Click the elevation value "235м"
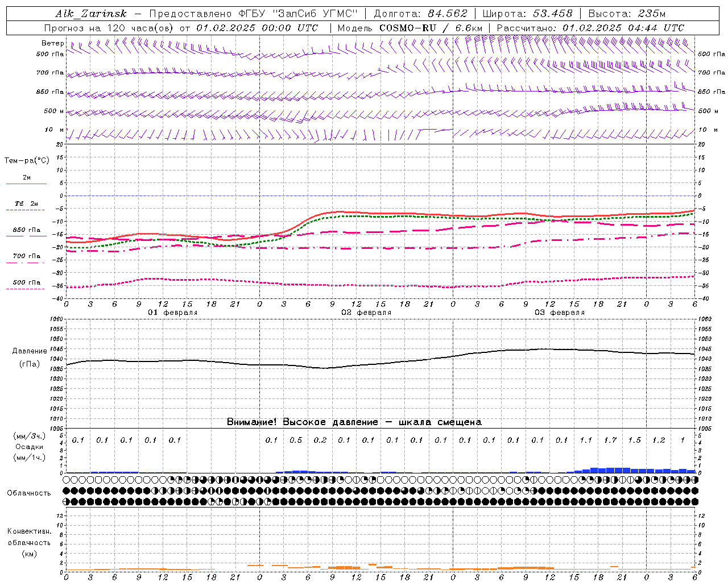This screenshot has width=728, height=582. click(652, 14)
